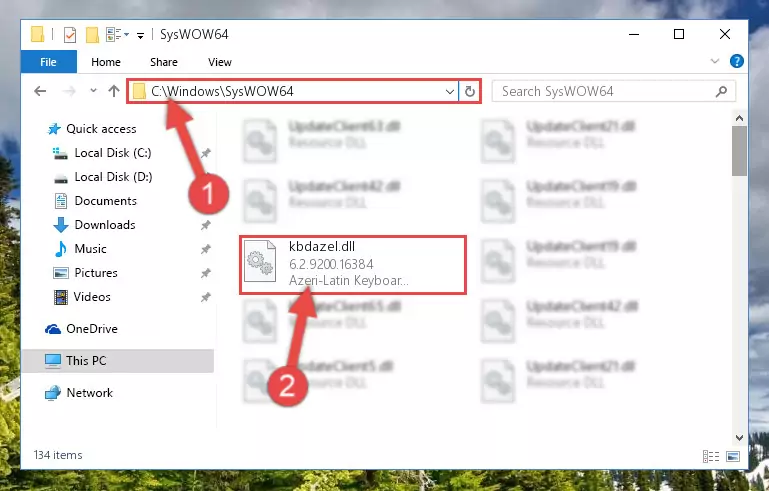Minimize the SysWOW64 window
769x491 pixels.
click(x=634, y=34)
